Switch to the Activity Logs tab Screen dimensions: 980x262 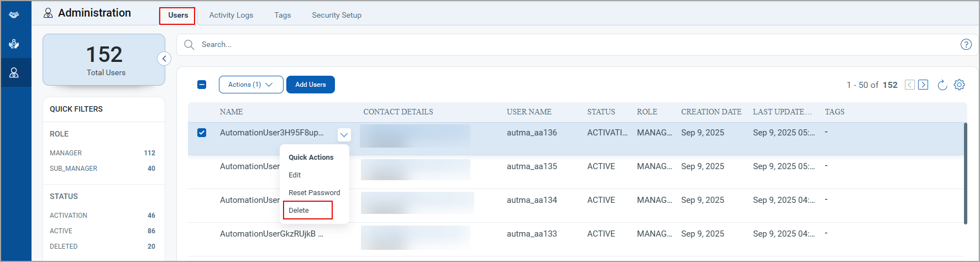[231, 15]
